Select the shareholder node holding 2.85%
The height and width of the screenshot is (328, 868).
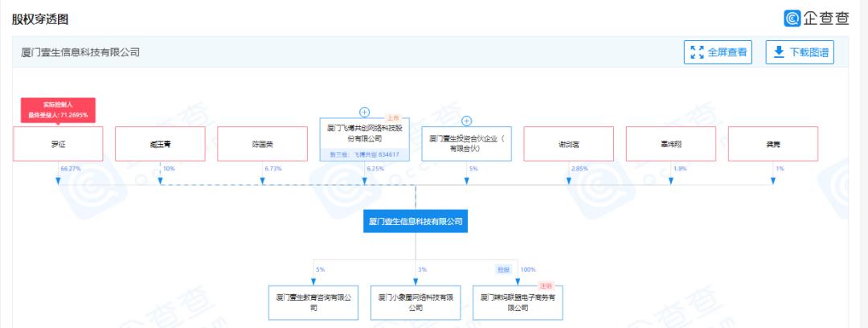coord(568,144)
